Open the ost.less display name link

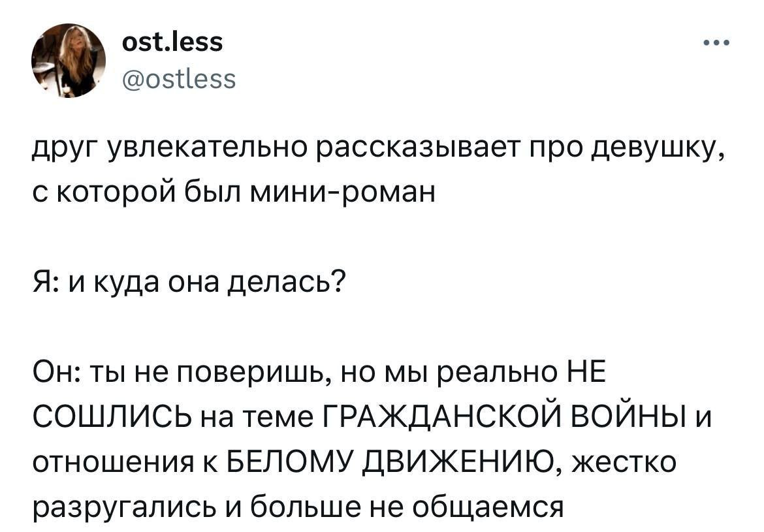click(x=172, y=42)
